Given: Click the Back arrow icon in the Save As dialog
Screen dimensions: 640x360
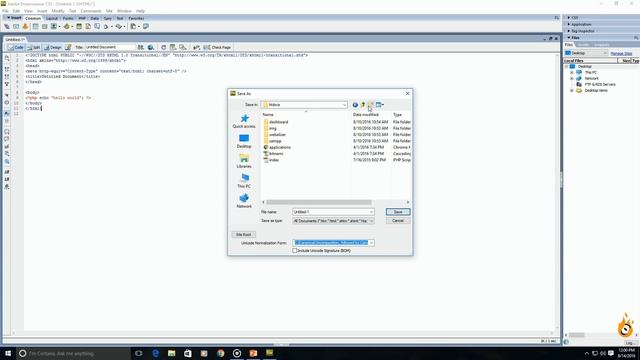Looking at the screenshot, I should click(355, 105).
